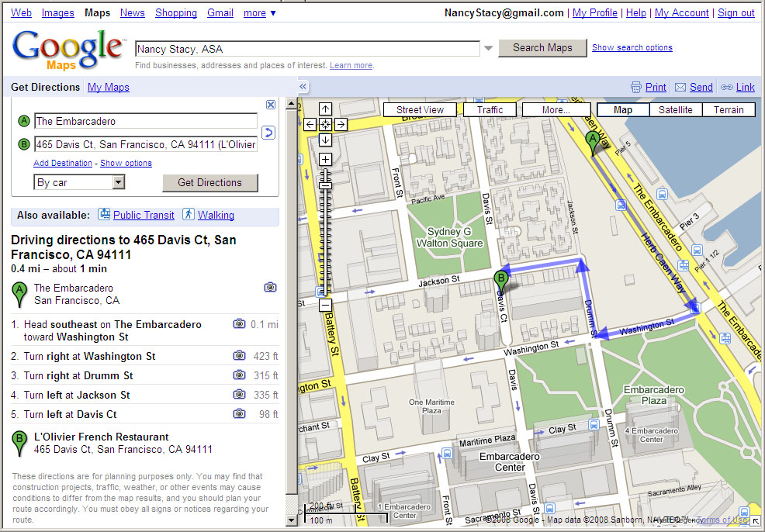The width and height of the screenshot is (765, 532).
Task: Open the By car travel mode dropdown
Action: (x=79, y=182)
